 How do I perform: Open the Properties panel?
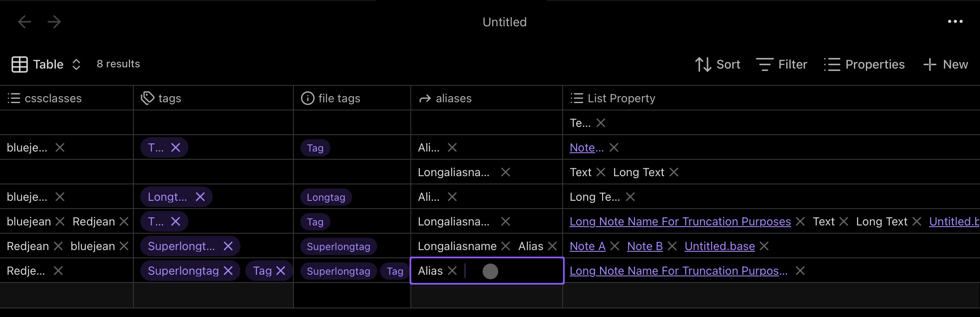pos(864,64)
